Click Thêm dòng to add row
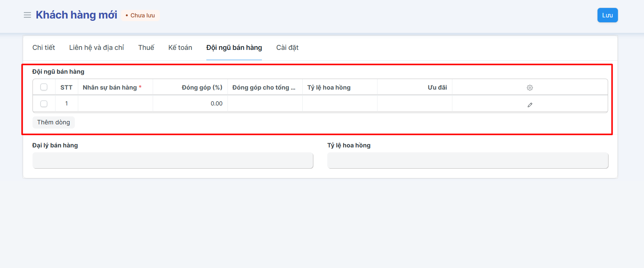644x268 pixels. pyautogui.click(x=53, y=122)
